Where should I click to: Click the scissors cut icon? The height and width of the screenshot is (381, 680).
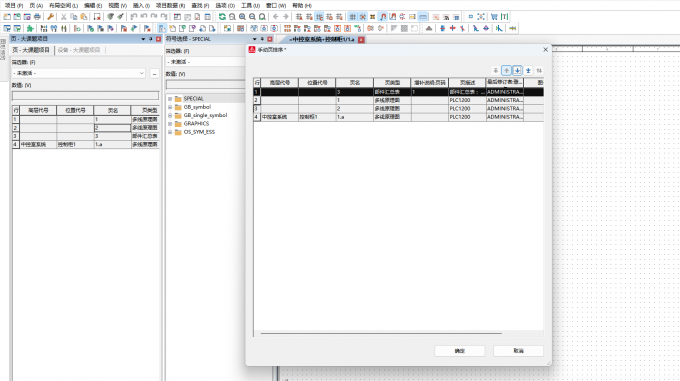tap(64, 17)
